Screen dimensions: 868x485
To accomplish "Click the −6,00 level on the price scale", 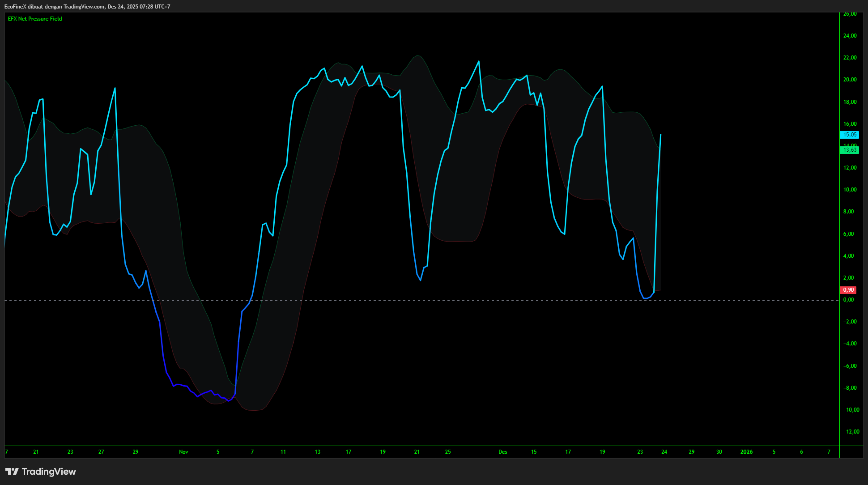I will click(850, 366).
